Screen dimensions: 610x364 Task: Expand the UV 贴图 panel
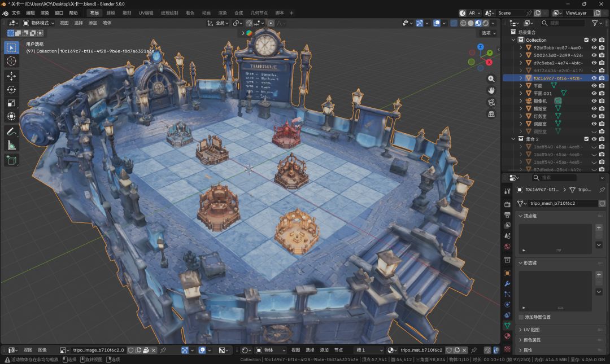pos(521,330)
